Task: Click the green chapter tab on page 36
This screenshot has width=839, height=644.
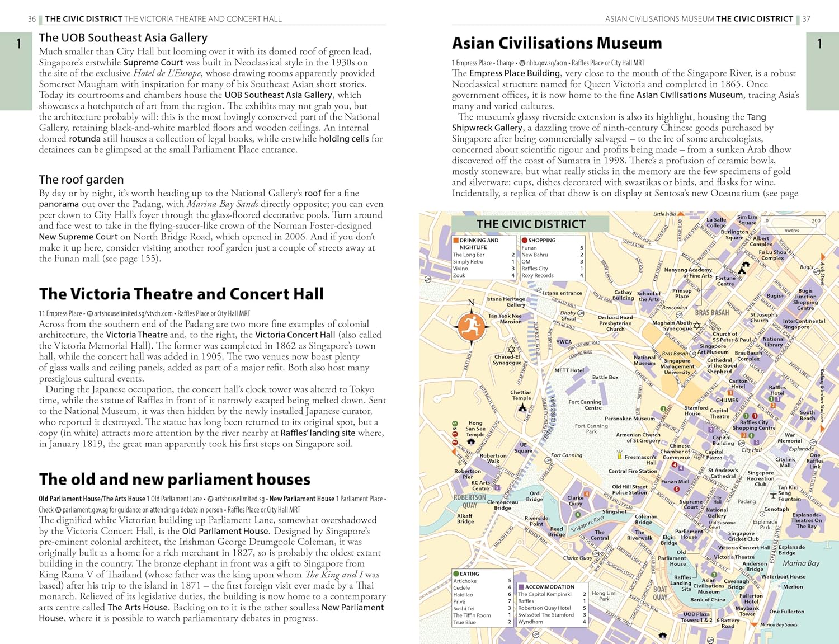Action: click(x=16, y=71)
